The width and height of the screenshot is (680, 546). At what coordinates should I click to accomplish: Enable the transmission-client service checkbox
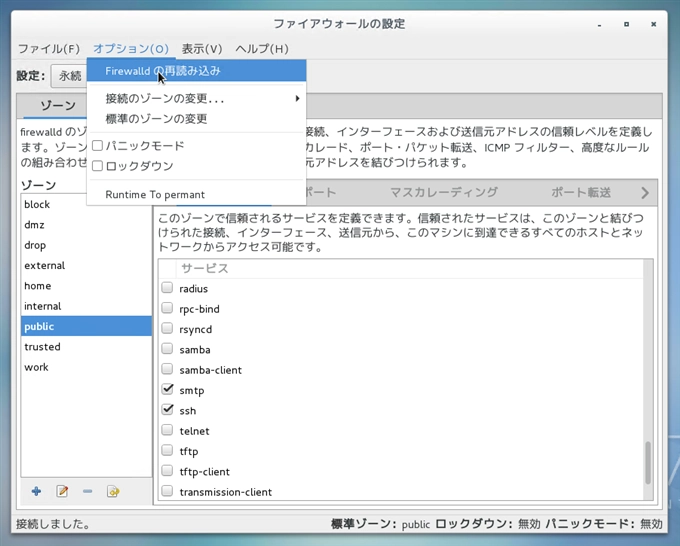pos(167,491)
